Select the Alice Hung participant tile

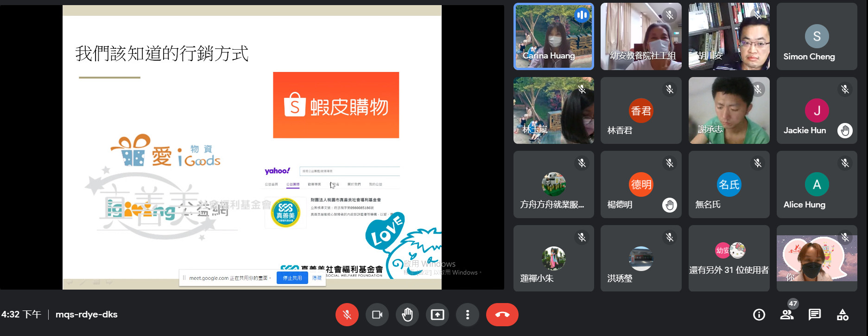tap(817, 184)
